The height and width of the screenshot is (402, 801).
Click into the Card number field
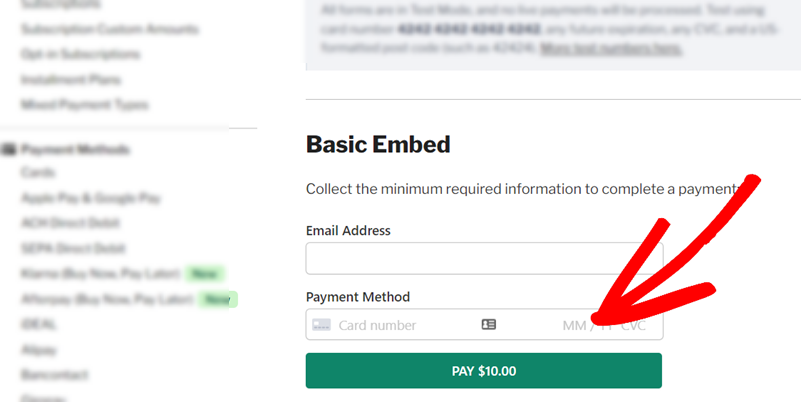pos(378,325)
